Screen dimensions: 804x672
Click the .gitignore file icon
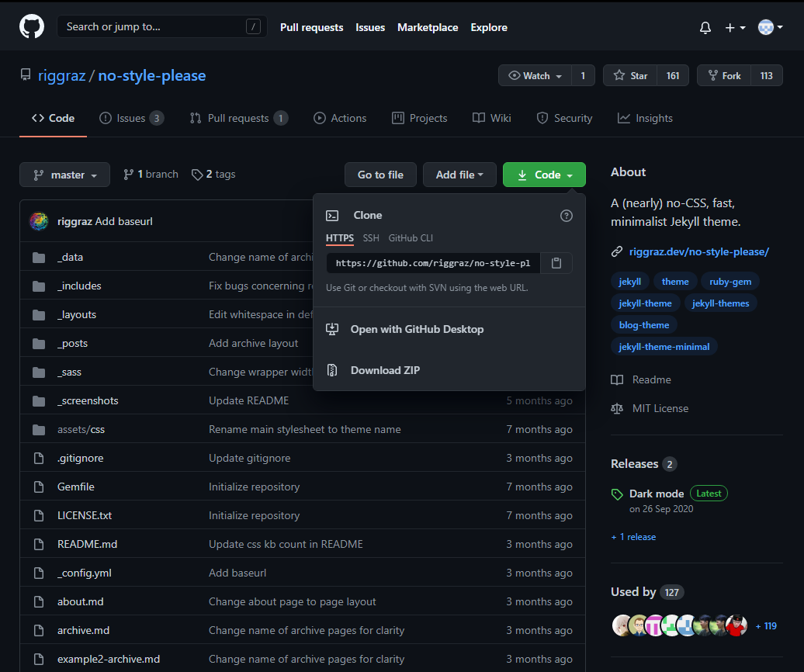tap(39, 459)
